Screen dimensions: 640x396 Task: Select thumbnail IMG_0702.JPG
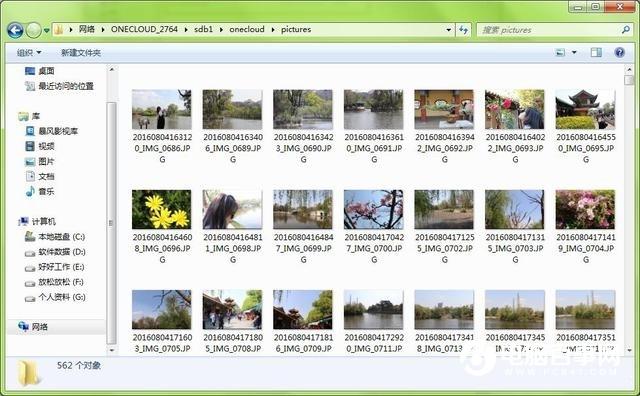[444, 209]
